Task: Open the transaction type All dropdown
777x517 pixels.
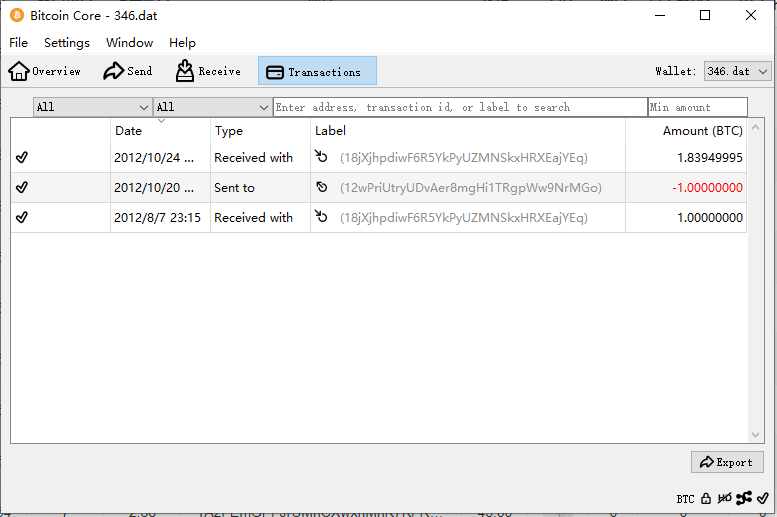Action: pyautogui.click(x=212, y=107)
